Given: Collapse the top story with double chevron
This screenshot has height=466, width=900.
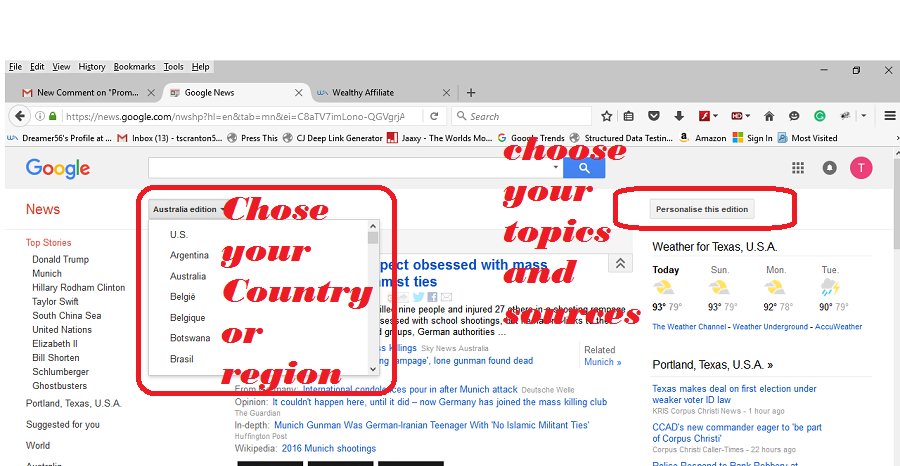Looking at the screenshot, I should [620, 263].
